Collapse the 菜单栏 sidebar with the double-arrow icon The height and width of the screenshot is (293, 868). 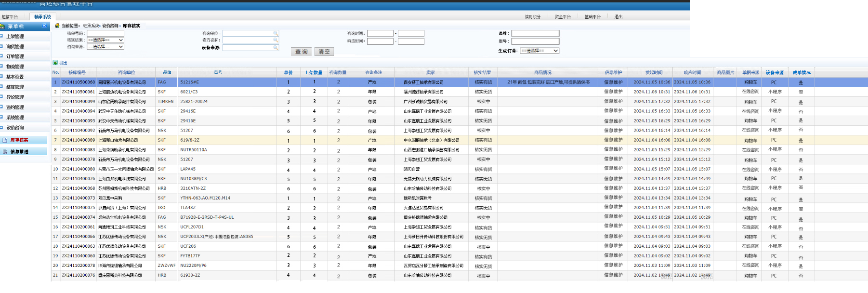point(44,26)
